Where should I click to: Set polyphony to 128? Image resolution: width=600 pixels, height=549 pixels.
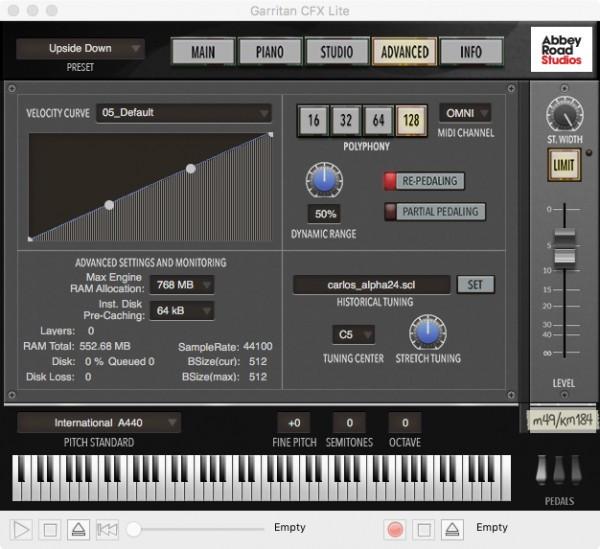point(411,121)
